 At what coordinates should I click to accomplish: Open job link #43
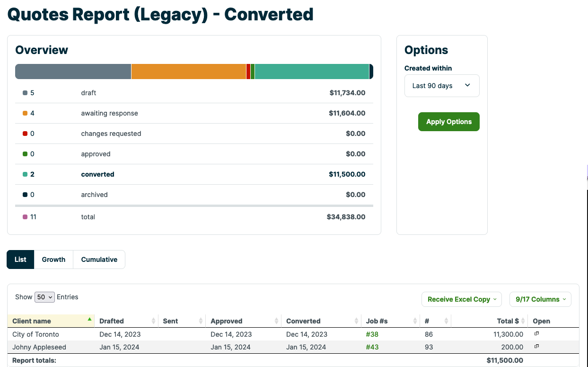[372, 347]
